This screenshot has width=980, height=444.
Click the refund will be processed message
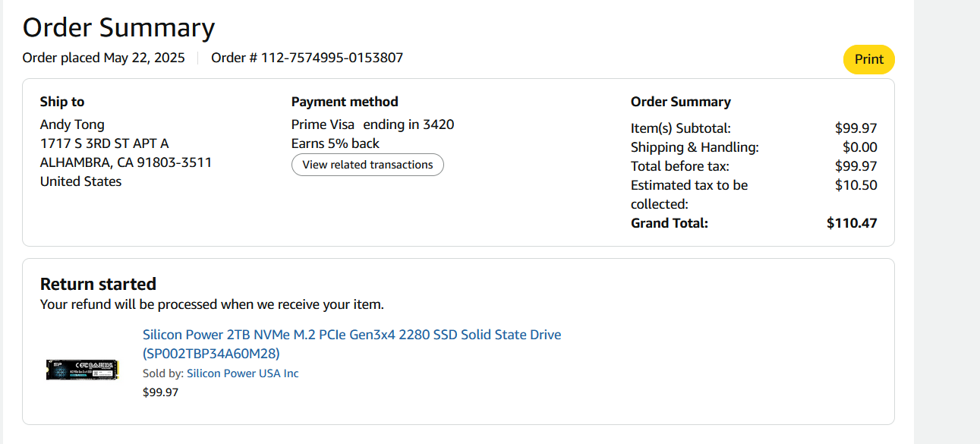(212, 305)
